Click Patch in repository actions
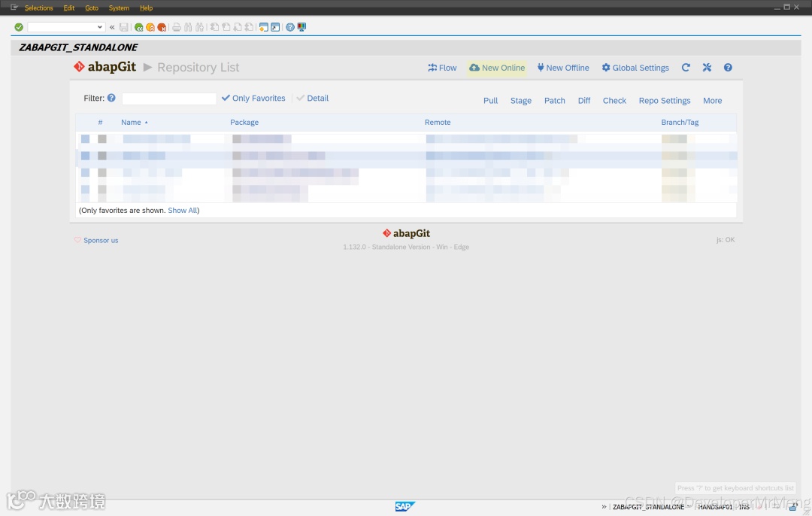This screenshot has width=812, height=516. [x=555, y=101]
